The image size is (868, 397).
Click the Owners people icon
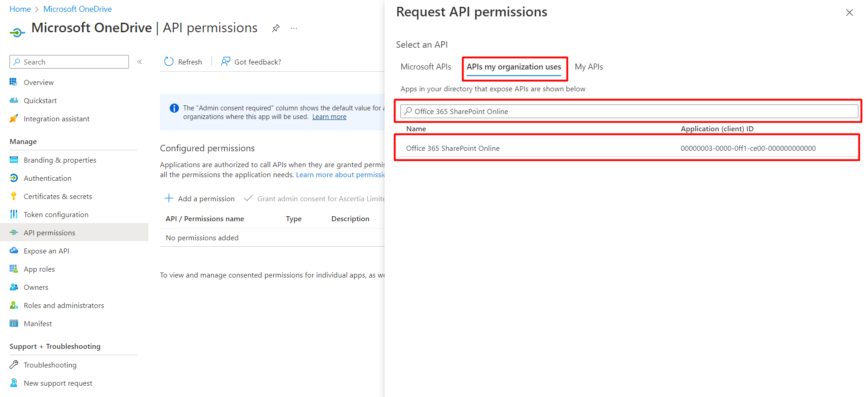tap(14, 287)
